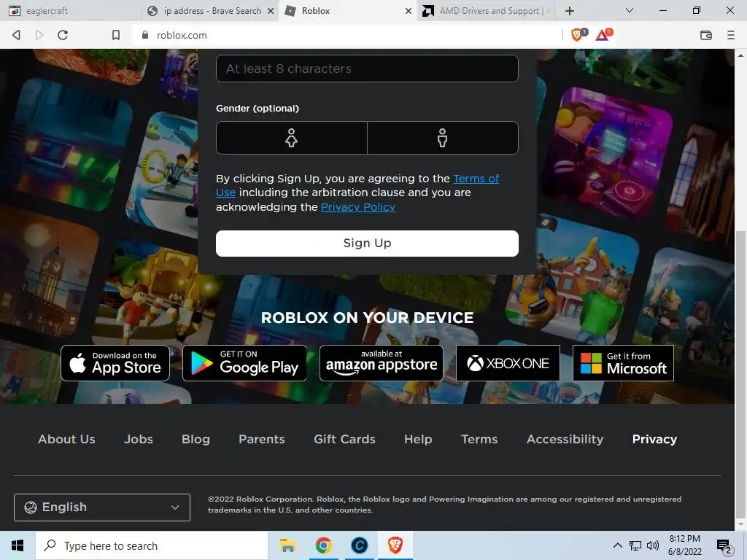Open the Brave Rewards triangle icon
This screenshot has width=747, height=560.
click(x=603, y=34)
